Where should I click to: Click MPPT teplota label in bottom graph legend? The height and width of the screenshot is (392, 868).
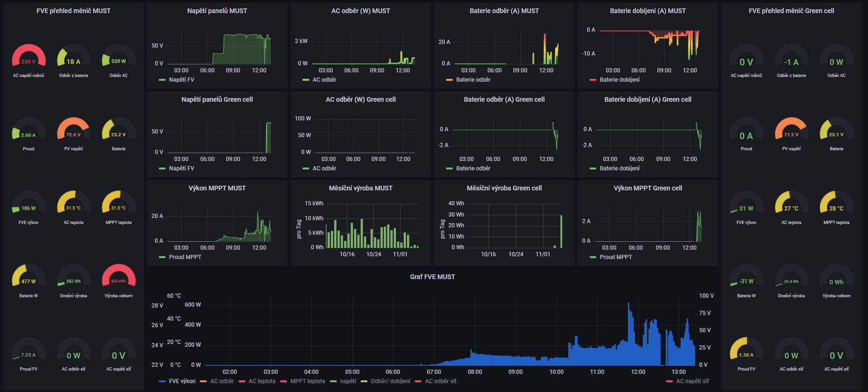pos(307,381)
